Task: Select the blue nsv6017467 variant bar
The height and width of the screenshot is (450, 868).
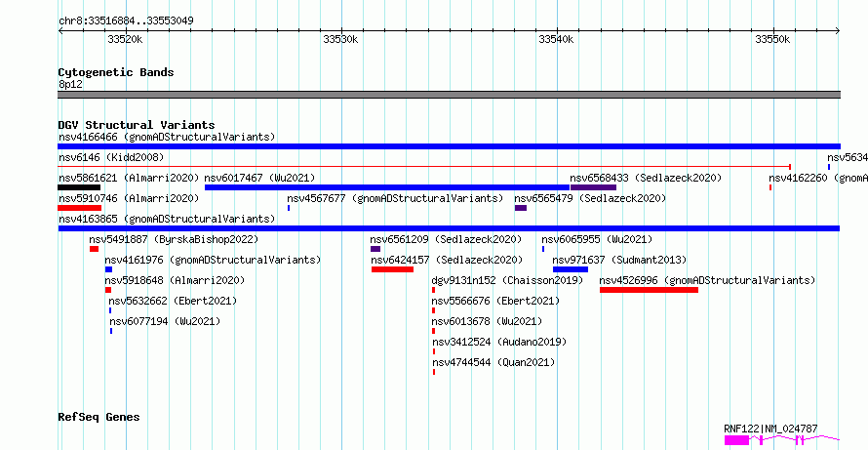Action: coord(387,187)
